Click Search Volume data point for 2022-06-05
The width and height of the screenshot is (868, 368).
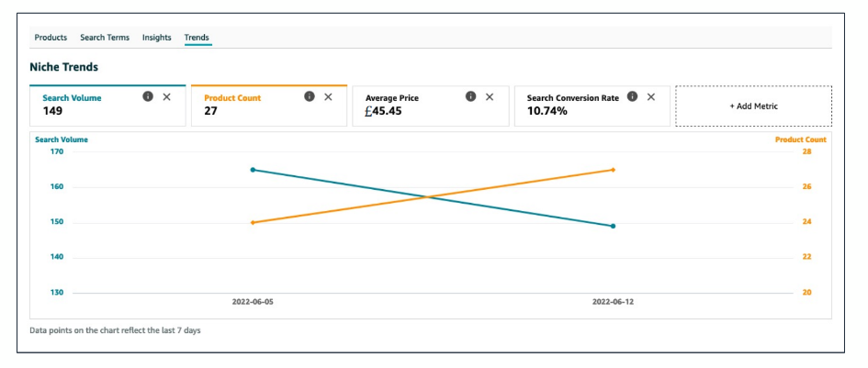pos(253,170)
